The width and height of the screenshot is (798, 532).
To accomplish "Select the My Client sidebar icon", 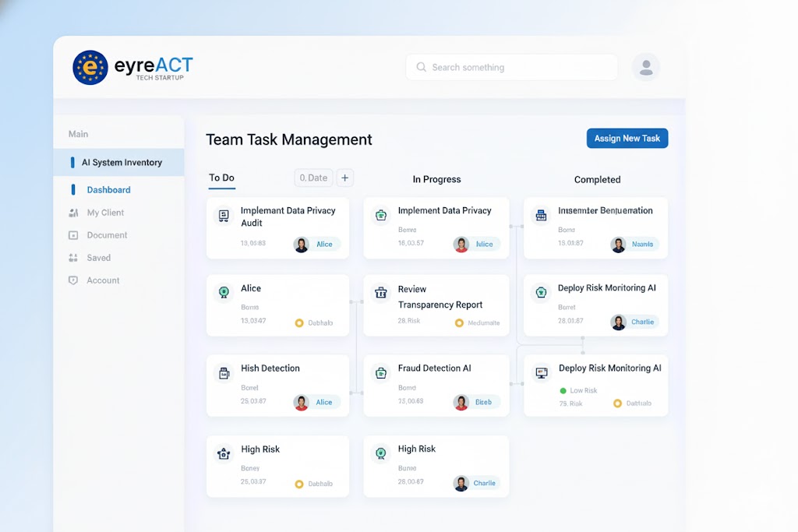I will [x=71, y=212].
